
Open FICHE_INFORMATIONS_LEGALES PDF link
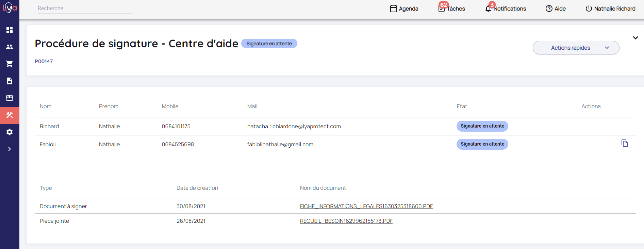[366, 206]
